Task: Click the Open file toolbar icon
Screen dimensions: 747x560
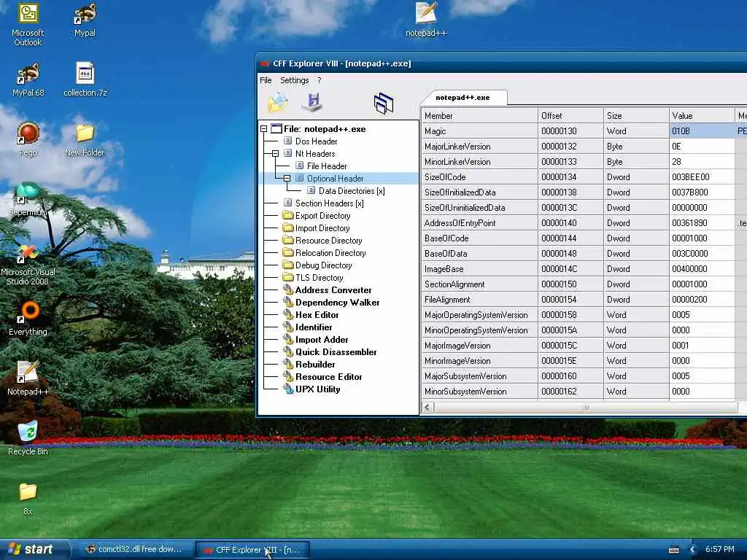Action: coord(278,103)
